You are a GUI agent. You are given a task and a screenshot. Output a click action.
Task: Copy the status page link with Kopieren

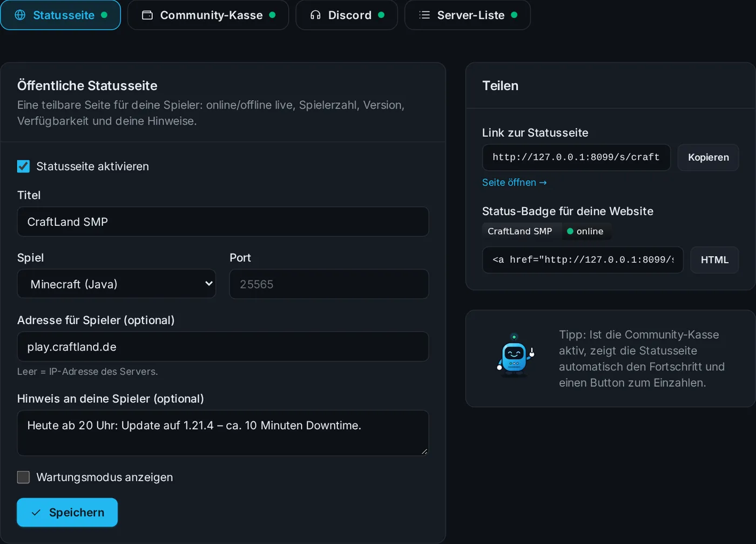pyautogui.click(x=708, y=157)
